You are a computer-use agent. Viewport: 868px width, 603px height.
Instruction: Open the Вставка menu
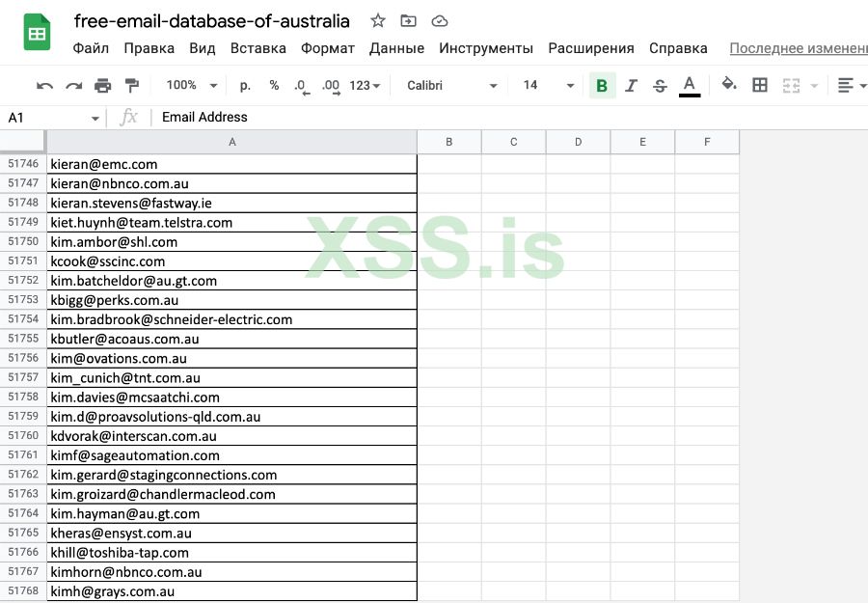coord(258,49)
